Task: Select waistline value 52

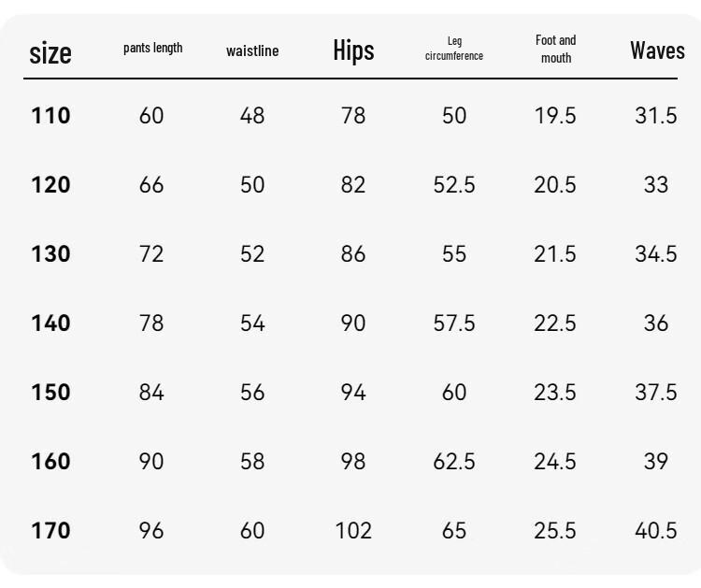Action: (252, 254)
